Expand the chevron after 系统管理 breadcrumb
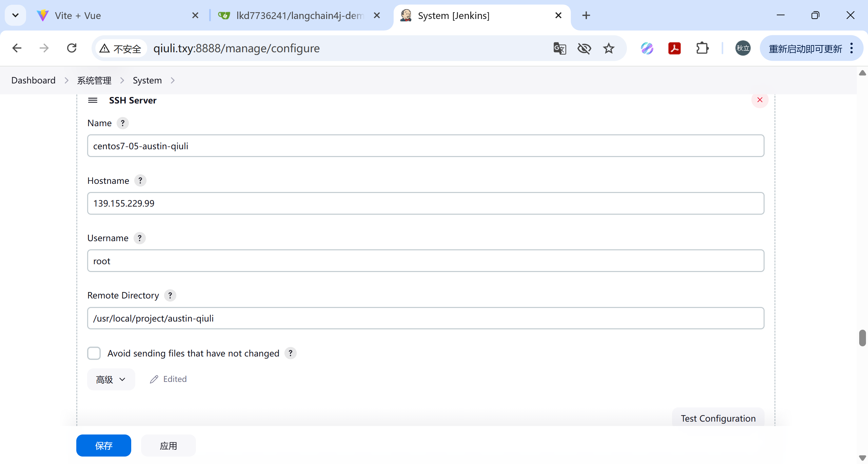Screen dimensions: 868x464 (122, 80)
